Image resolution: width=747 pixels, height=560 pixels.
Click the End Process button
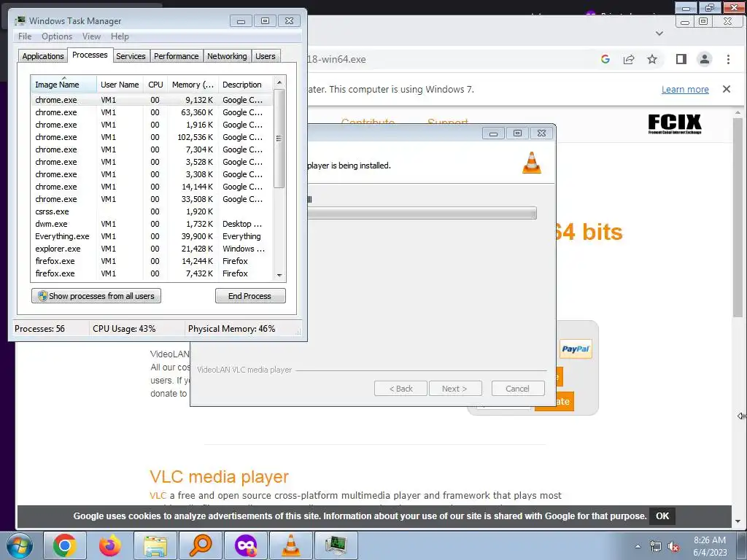[250, 296]
